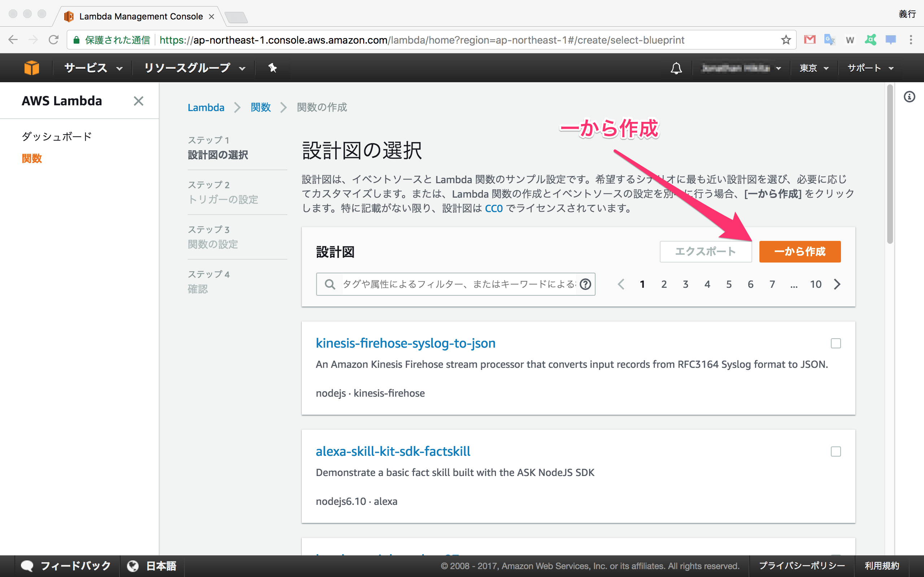Reload the page with refresh icon
Viewport: 924px width, 577px height.
53,40
